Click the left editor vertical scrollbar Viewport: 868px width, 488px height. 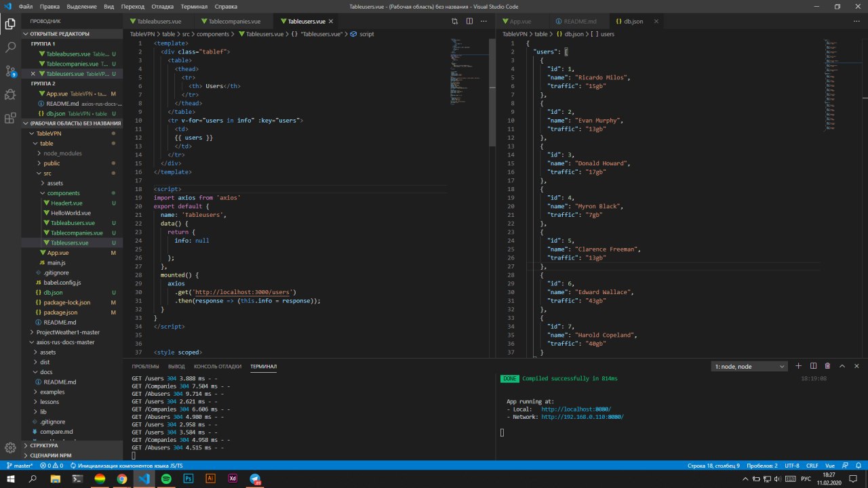(493, 91)
